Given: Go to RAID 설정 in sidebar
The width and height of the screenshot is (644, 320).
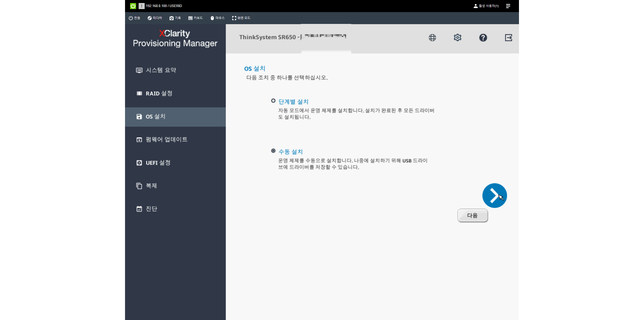Looking at the screenshot, I should 159,93.
